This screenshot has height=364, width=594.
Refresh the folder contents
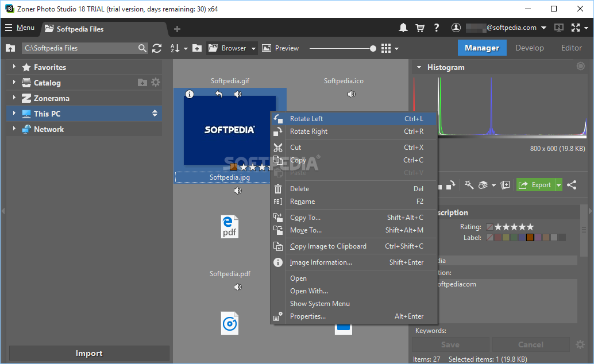157,48
